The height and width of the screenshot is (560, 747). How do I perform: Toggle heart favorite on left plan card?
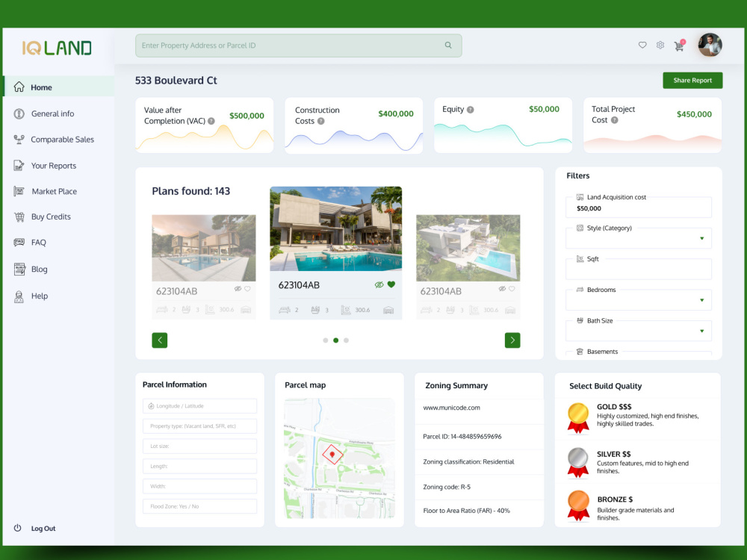pyautogui.click(x=247, y=288)
